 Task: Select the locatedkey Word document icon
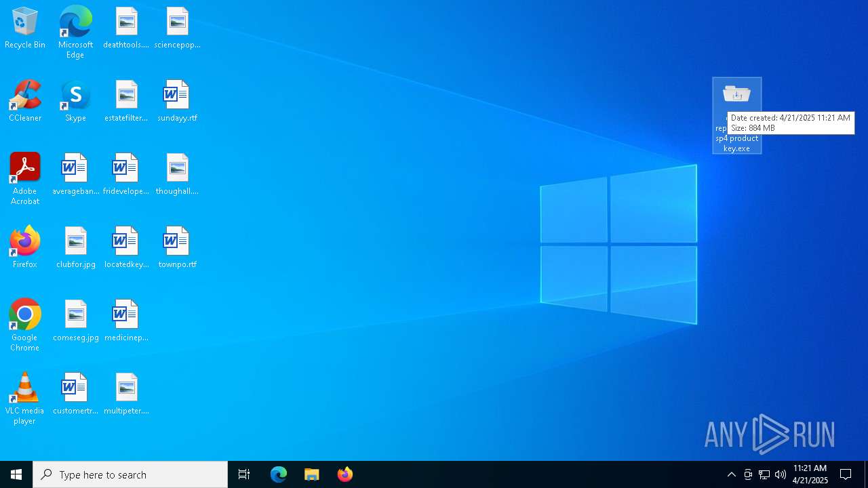126,248
